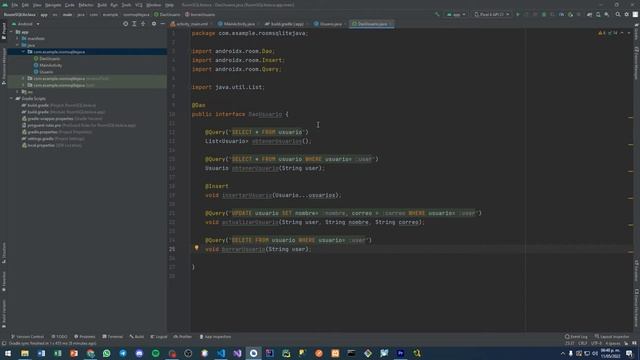This screenshot has width=640, height=360.
Task: Open the TODO tool window
Action: point(59,337)
